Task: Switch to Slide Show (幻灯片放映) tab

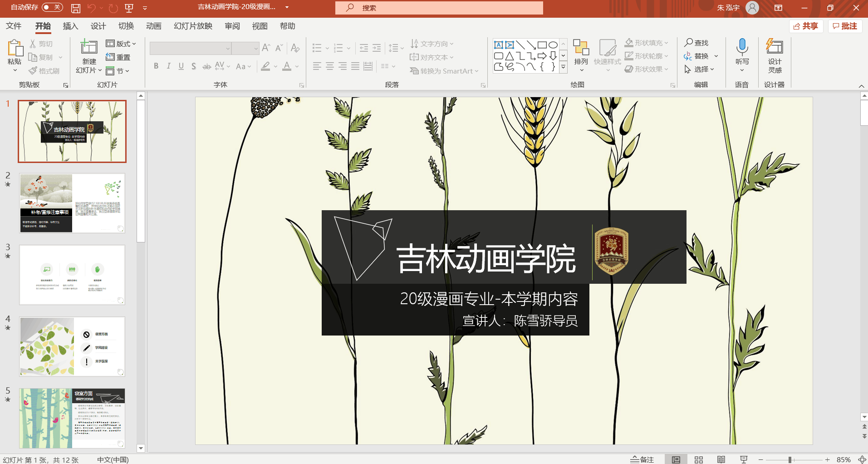Action: pos(193,26)
